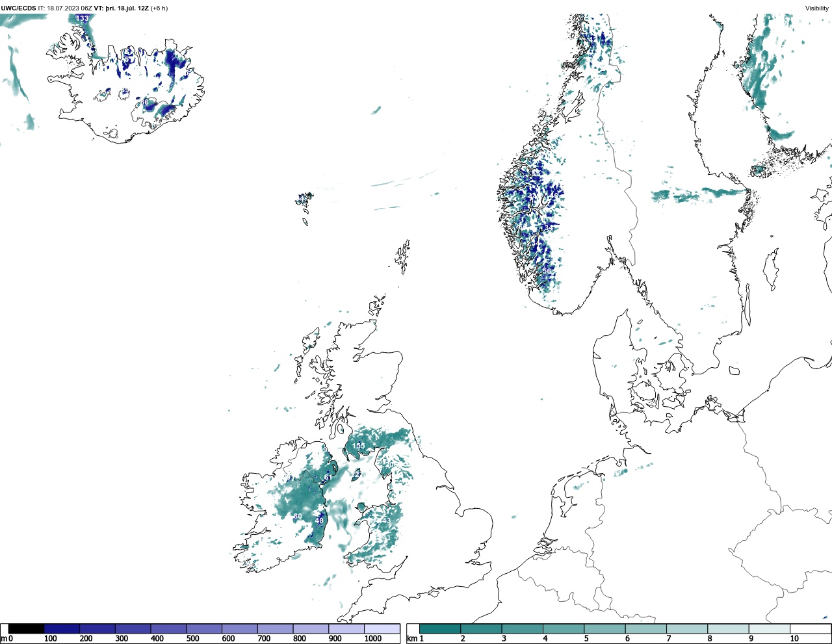This screenshot has width=832, height=644.
Task: Pick the 600–700 m legend swatch
Action: point(239,628)
